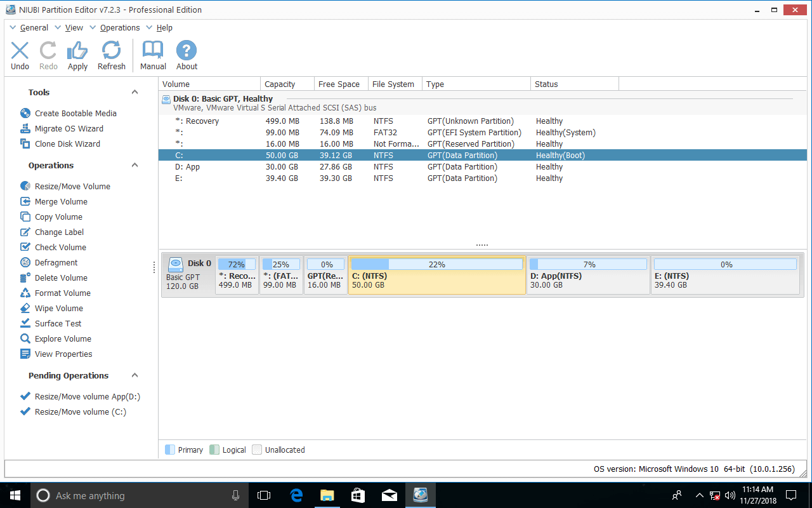
Task: Open the Operations menu
Action: click(x=120, y=27)
